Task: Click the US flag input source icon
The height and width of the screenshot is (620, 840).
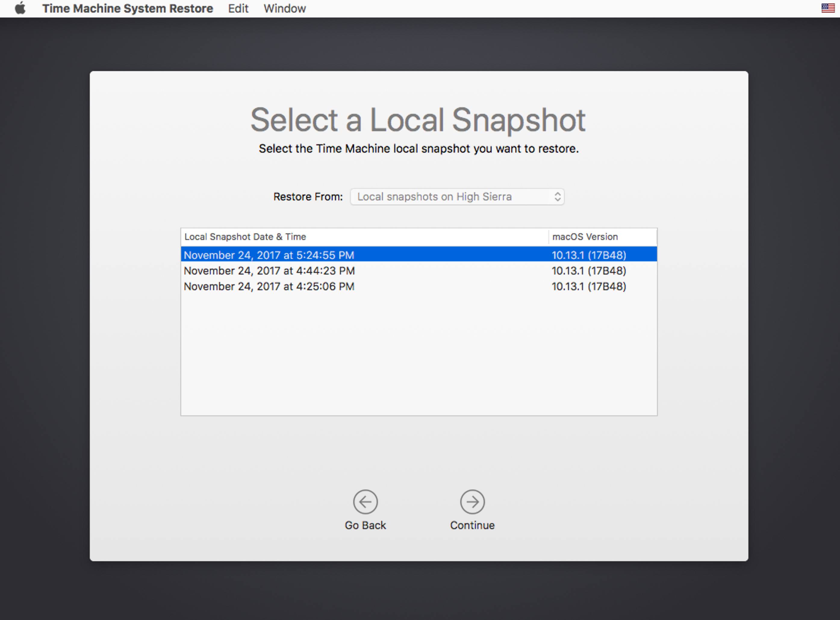Action: pyautogui.click(x=828, y=8)
